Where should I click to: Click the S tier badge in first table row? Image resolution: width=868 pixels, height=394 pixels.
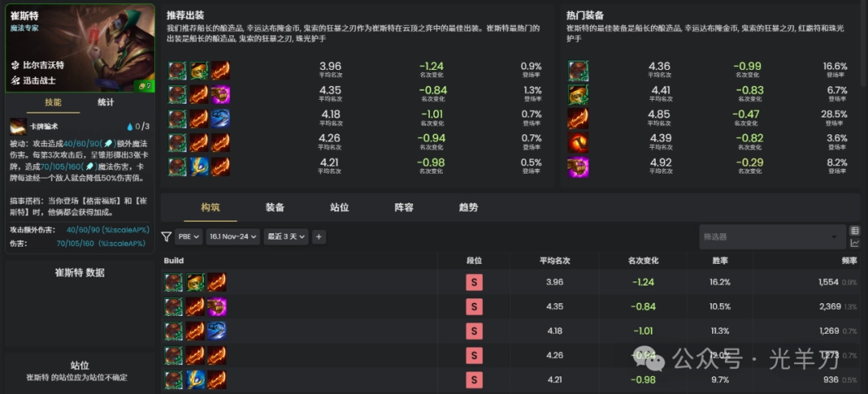[474, 282]
